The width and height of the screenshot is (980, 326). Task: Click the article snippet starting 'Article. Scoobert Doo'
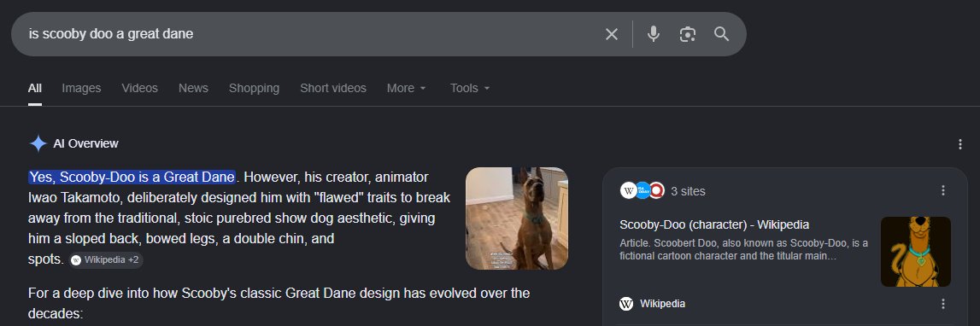[x=743, y=249]
